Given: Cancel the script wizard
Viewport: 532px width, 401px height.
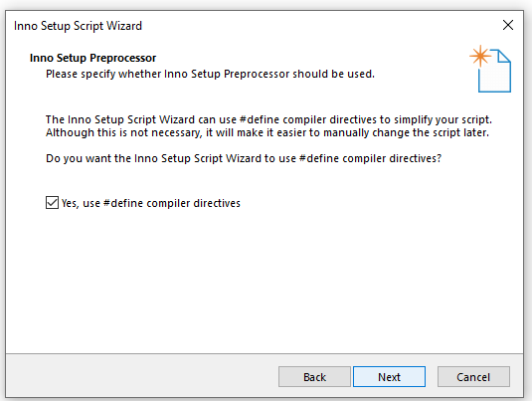Looking at the screenshot, I should pos(473,377).
